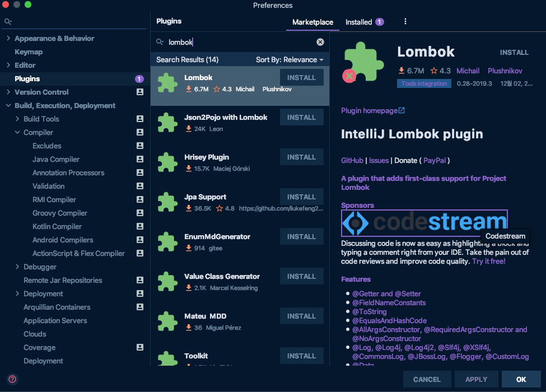Click the Hrisey Plugin puzzle icon
Screen dimensions: 546x392
[167, 162]
